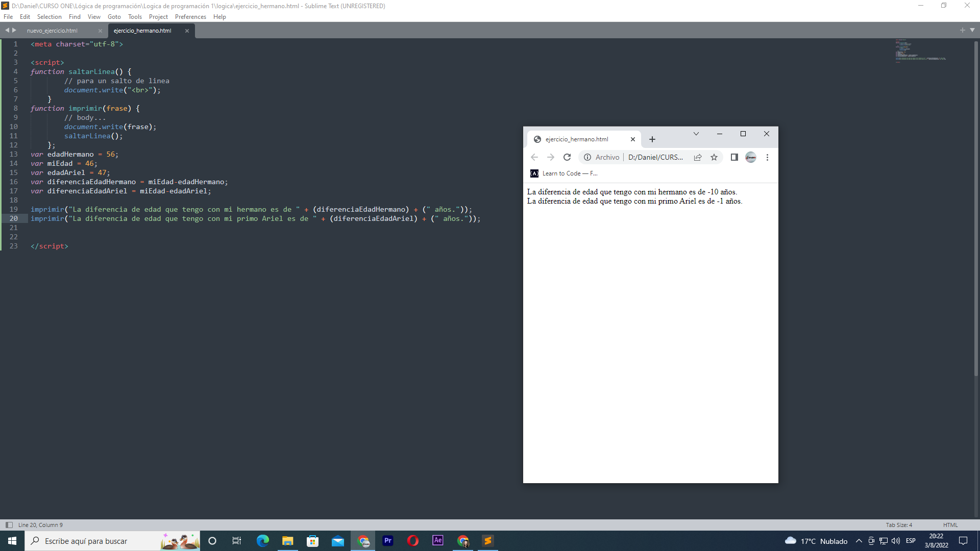Open Adobe After Effects from taskbar
980x551 pixels.
438,541
